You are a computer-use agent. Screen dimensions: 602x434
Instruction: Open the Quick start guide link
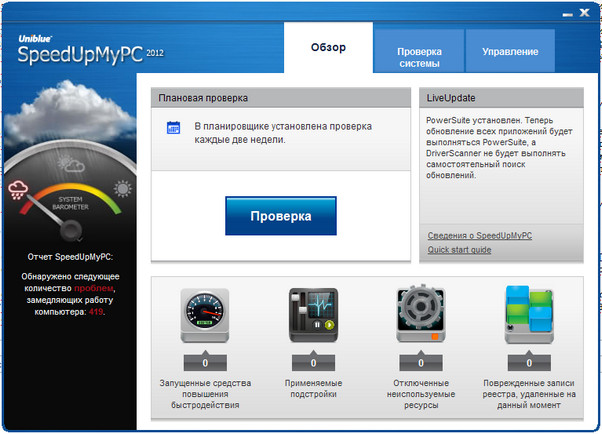pos(459,250)
